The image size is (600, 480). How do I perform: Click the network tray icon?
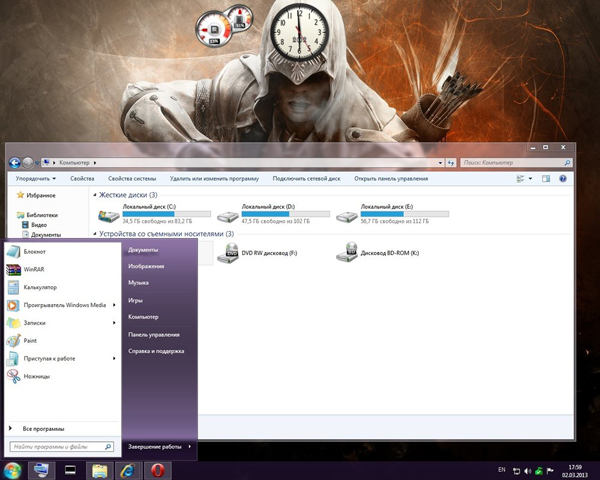[x=516, y=471]
